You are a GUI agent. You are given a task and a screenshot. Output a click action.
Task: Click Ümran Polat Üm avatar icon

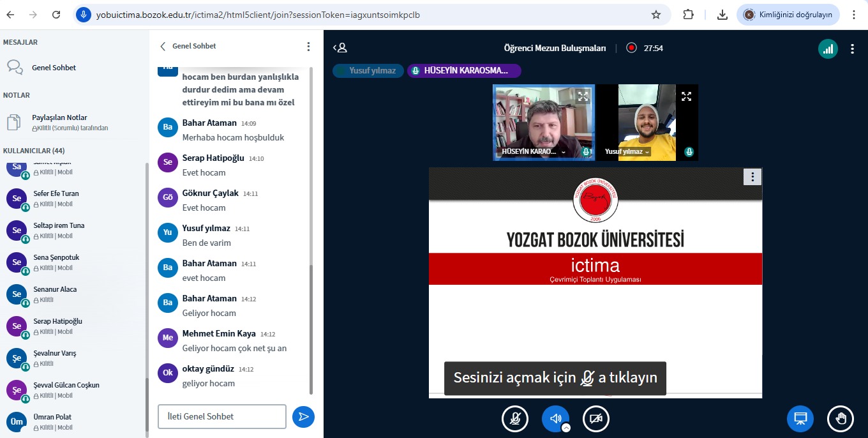17,422
